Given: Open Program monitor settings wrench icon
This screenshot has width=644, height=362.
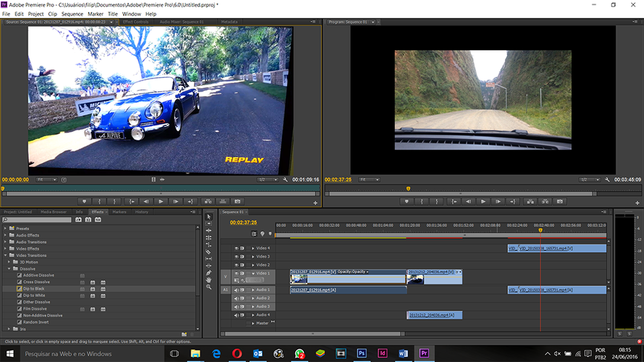Looking at the screenshot, I should (607, 180).
